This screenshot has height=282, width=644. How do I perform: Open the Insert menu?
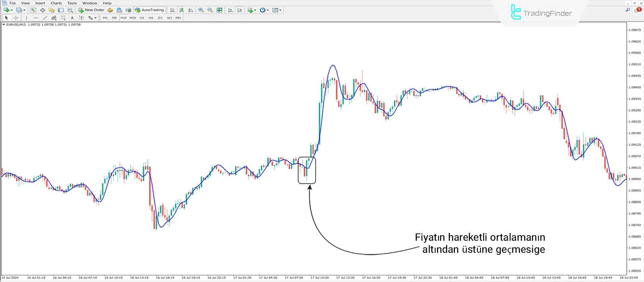[x=40, y=3]
